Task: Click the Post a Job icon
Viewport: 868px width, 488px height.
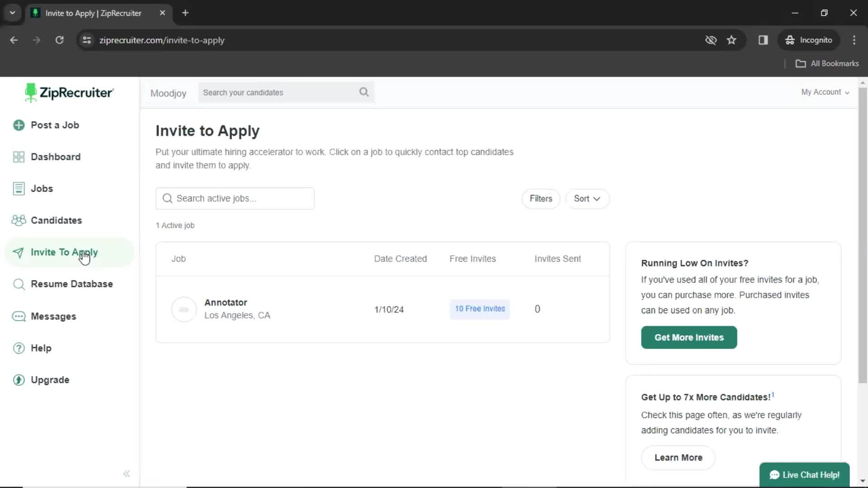Action: coord(19,125)
